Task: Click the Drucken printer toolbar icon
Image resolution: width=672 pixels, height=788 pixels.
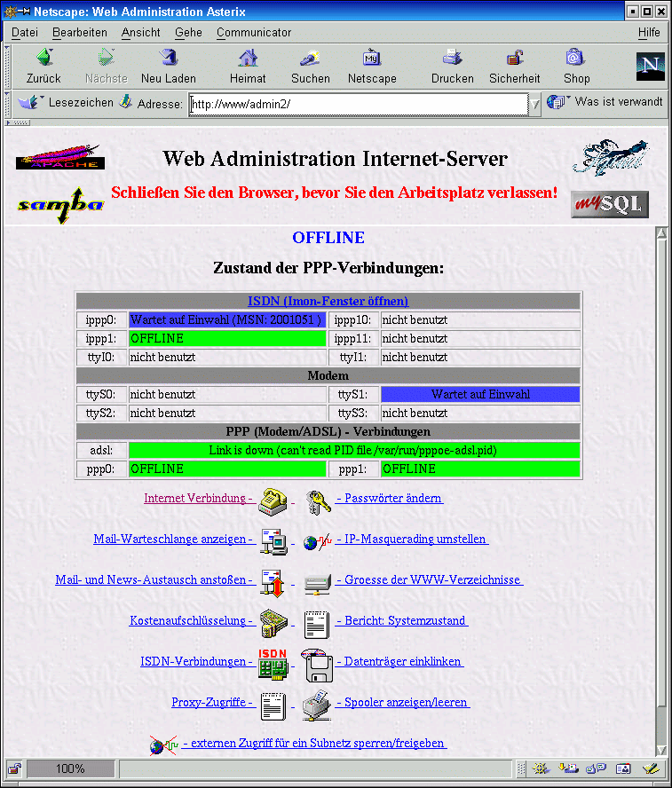Action: 453,59
